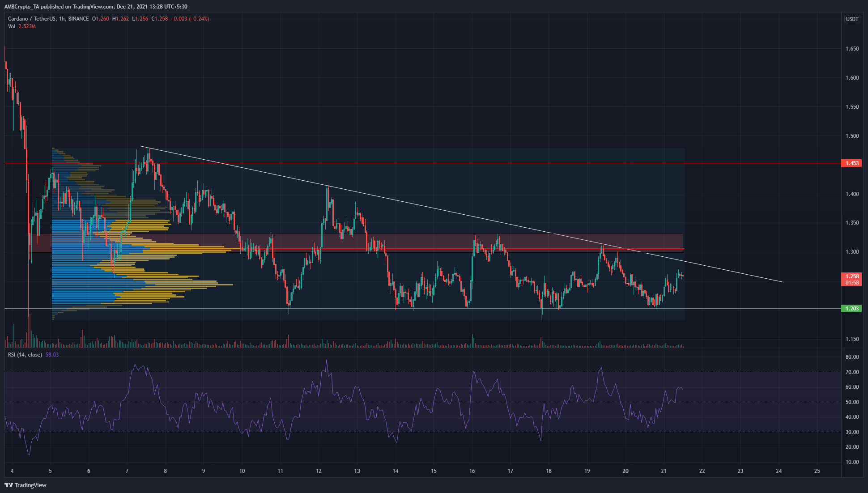The height and width of the screenshot is (493, 868).
Task: Click the AMBCrypto_TA published header text
Action: coord(96,7)
